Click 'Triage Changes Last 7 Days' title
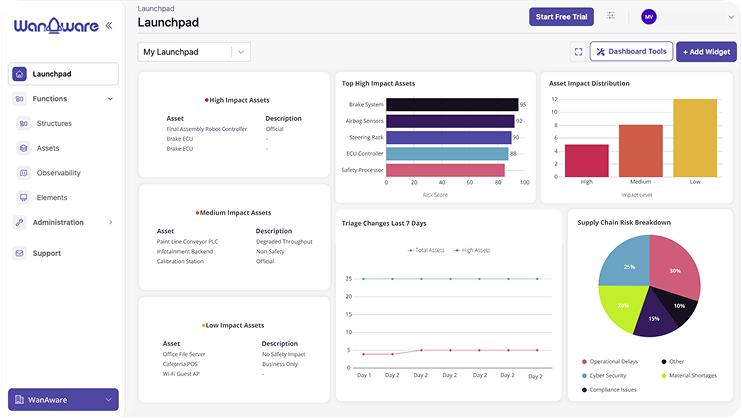The image size is (742, 418). [384, 223]
